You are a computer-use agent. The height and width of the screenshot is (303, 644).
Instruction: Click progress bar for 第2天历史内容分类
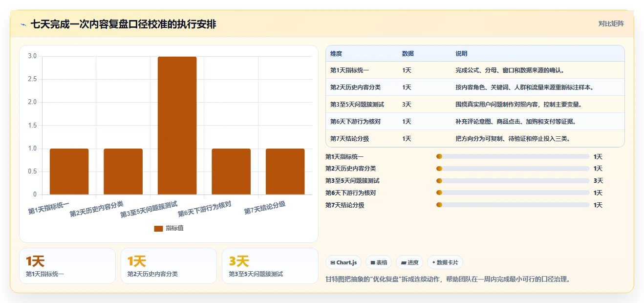(513, 169)
